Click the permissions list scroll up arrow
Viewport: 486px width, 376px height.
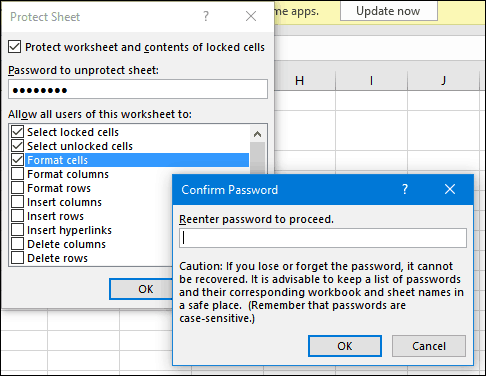(x=257, y=134)
